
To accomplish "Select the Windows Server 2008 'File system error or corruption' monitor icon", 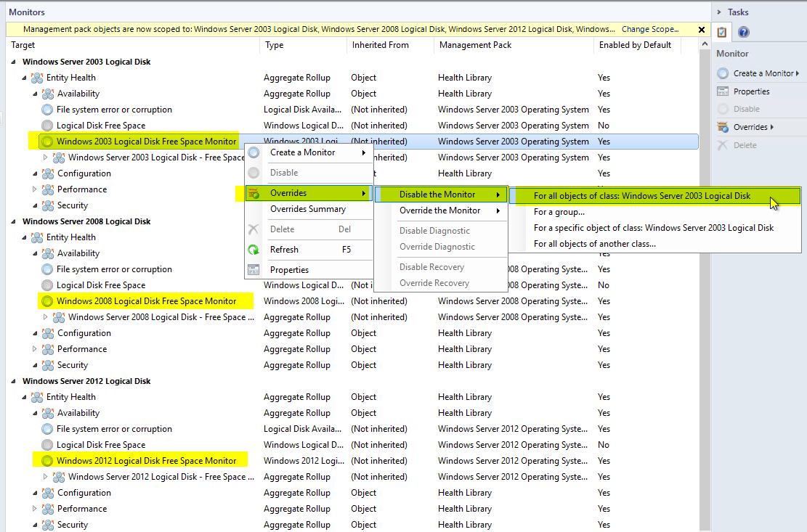I will pyautogui.click(x=47, y=269).
